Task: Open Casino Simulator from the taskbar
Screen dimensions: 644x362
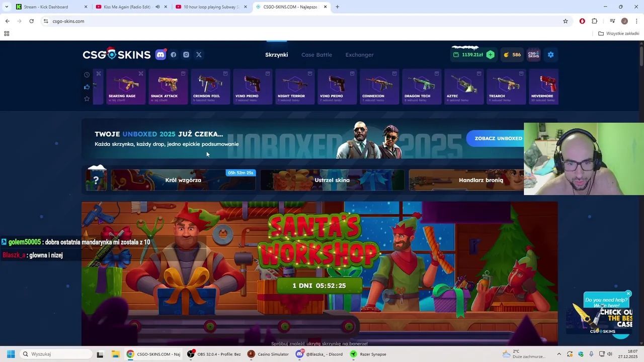Action: (x=268, y=354)
